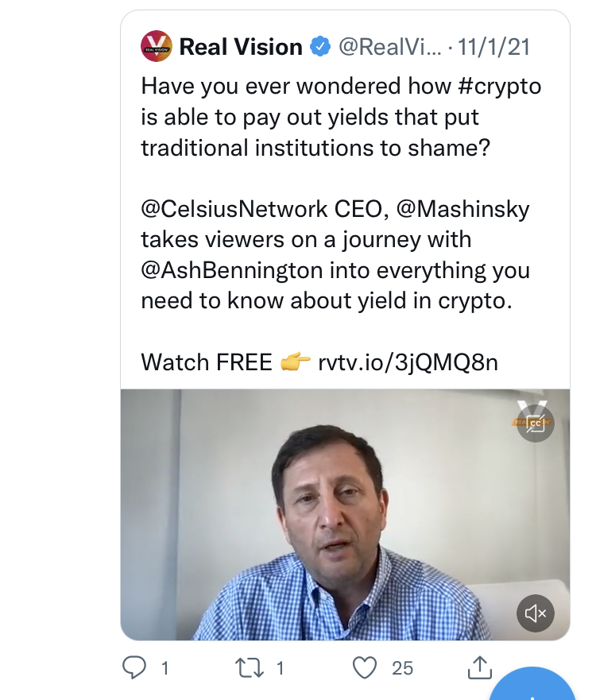
Task: Click the reply count number 1
Action: coord(165,668)
